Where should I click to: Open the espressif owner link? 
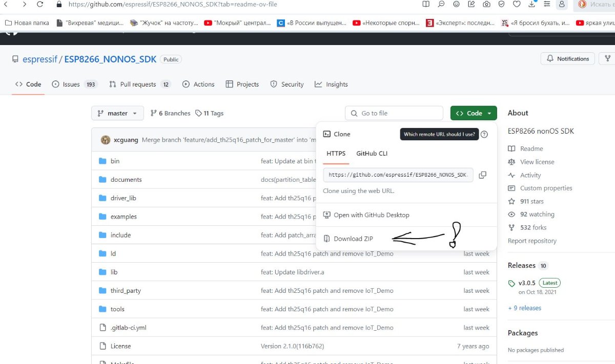pyautogui.click(x=40, y=59)
